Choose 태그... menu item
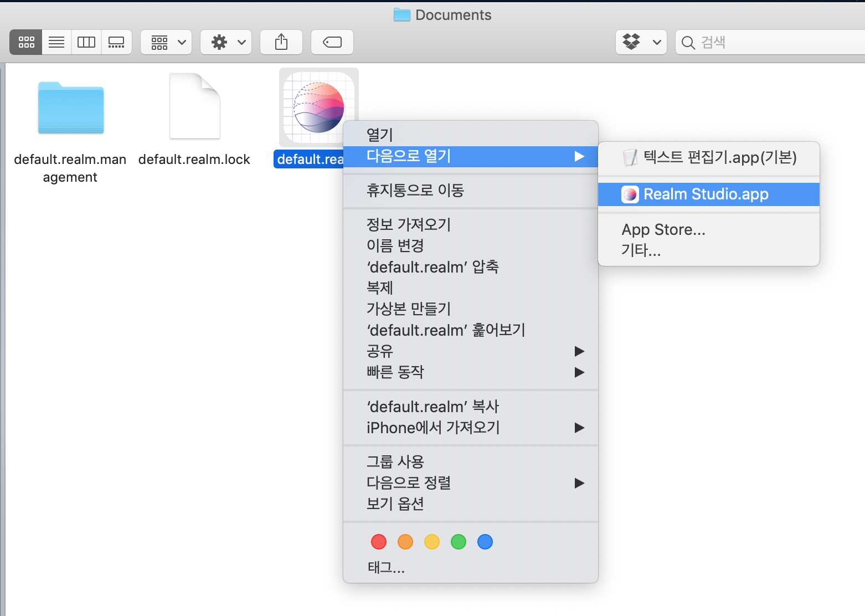 coord(471,567)
